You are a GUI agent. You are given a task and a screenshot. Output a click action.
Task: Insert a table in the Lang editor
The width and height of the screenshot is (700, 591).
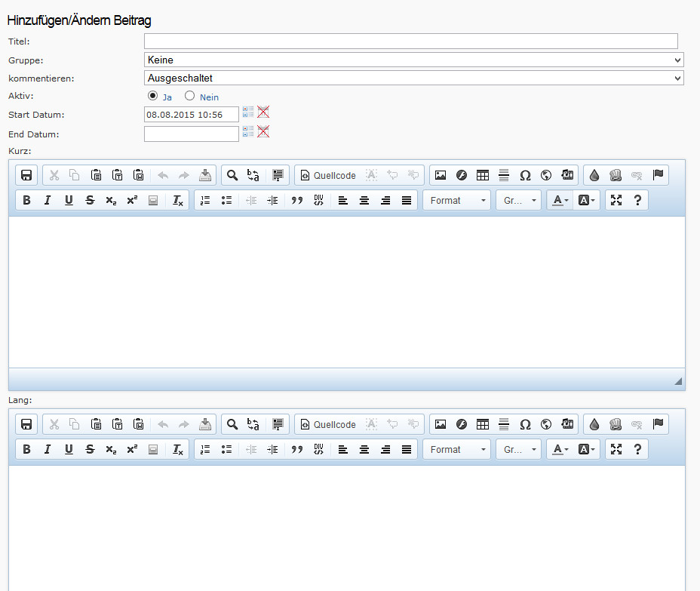coord(483,424)
